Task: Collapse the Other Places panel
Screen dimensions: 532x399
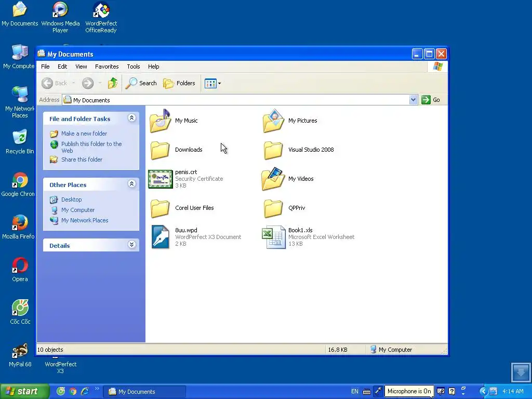Action: click(x=131, y=184)
